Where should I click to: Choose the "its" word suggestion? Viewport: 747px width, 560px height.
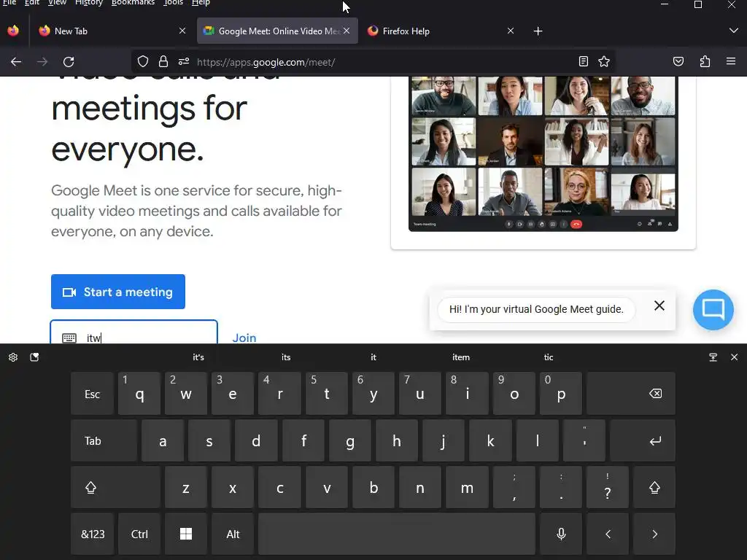coord(286,357)
